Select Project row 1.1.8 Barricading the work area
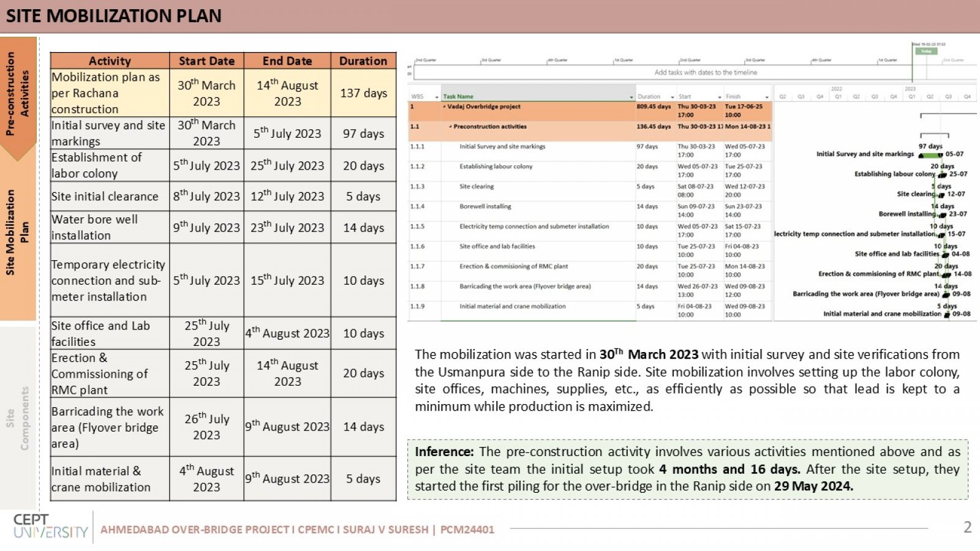 590,291
